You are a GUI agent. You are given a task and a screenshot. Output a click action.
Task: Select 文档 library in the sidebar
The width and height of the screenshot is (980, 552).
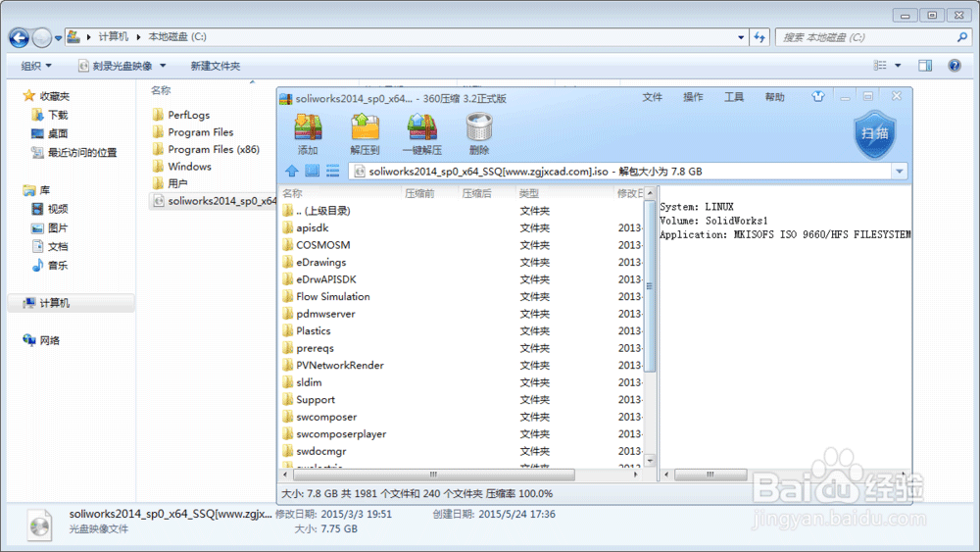tap(50, 246)
